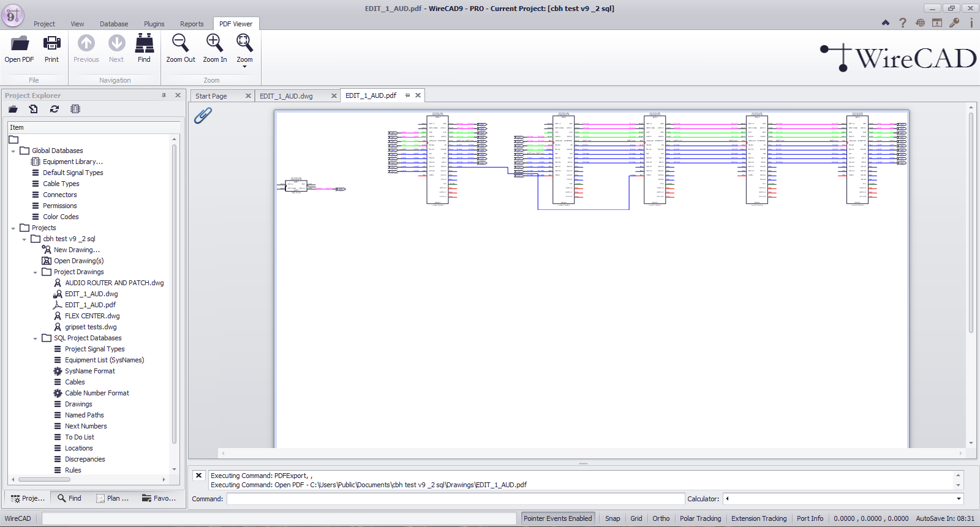Collapse the Project Drawings folder
The image size is (980, 527).
click(x=36, y=272)
